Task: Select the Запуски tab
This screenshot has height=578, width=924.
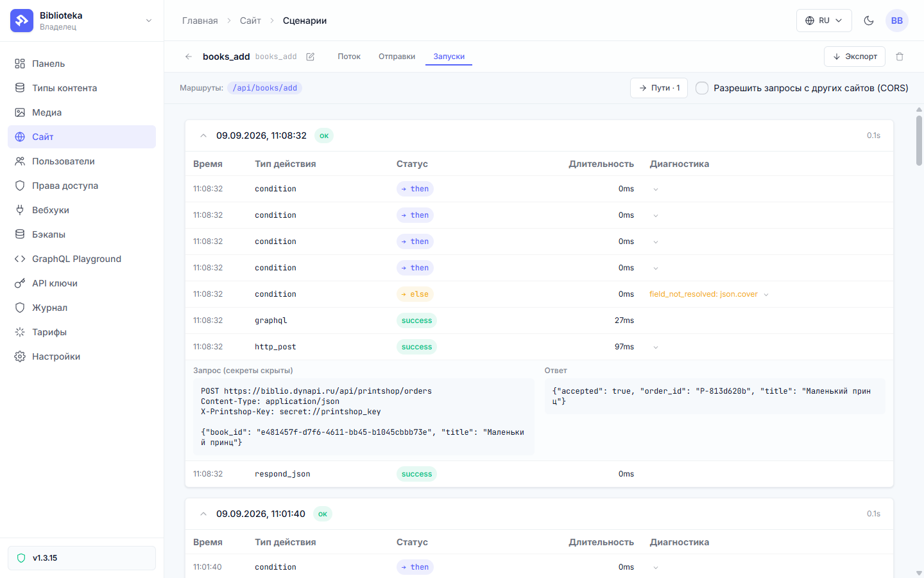Action: pyautogui.click(x=449, y=57)
